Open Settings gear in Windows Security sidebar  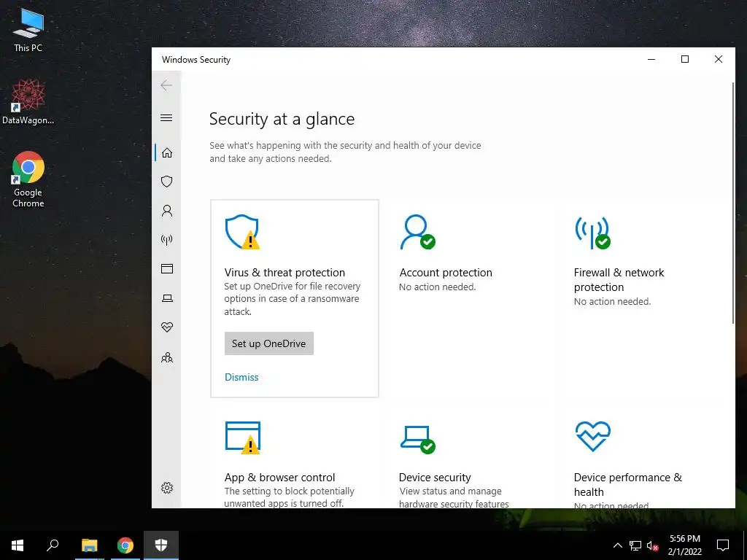pos(167,488)
